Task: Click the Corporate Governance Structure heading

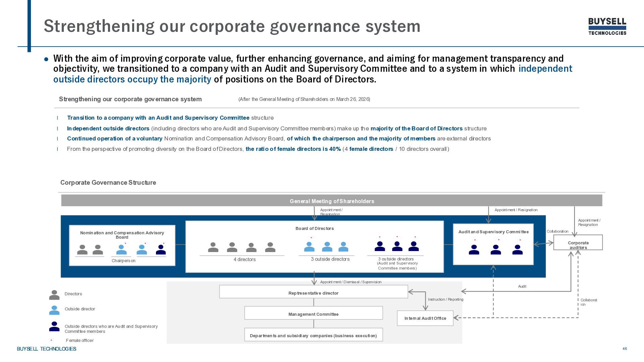Action: (x=108, y=183)
